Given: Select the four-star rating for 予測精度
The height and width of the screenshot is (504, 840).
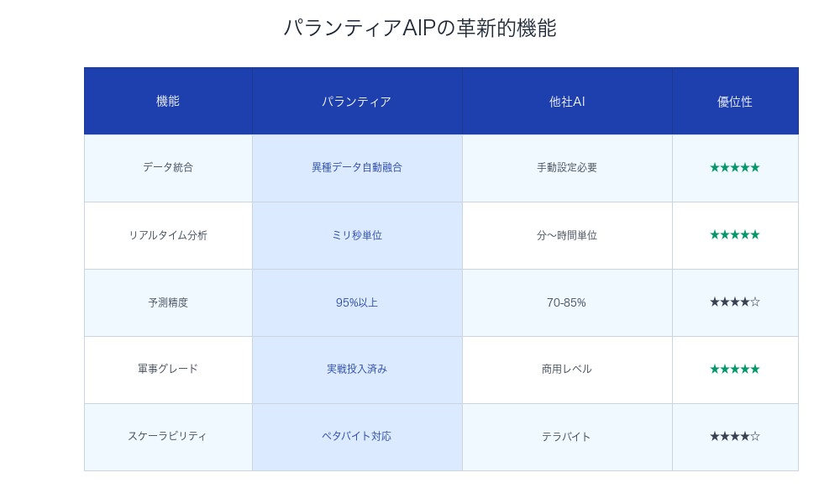Looking at the screenshot, I should point(735,302).
